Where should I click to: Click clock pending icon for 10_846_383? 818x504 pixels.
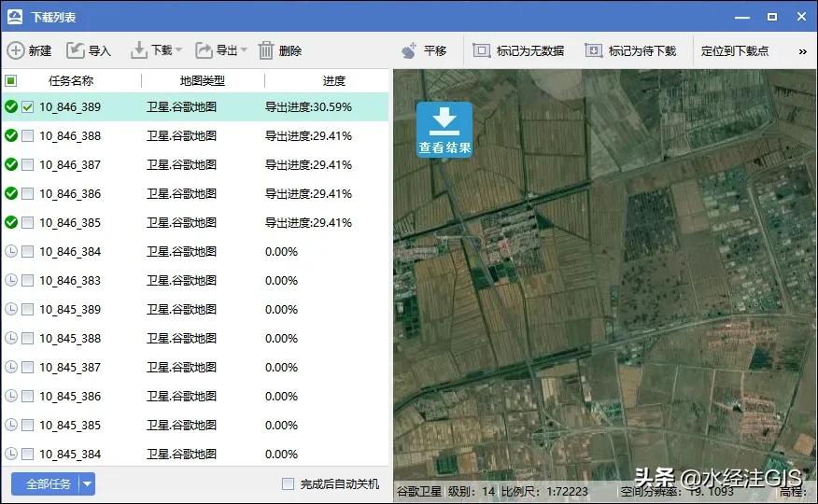click(11, 280)
